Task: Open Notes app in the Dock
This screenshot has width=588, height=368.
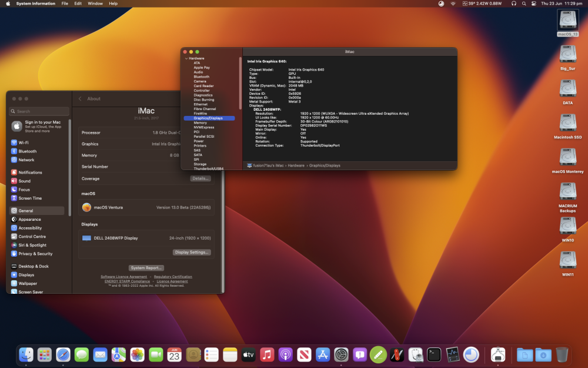Action: [x=230, y=354]
